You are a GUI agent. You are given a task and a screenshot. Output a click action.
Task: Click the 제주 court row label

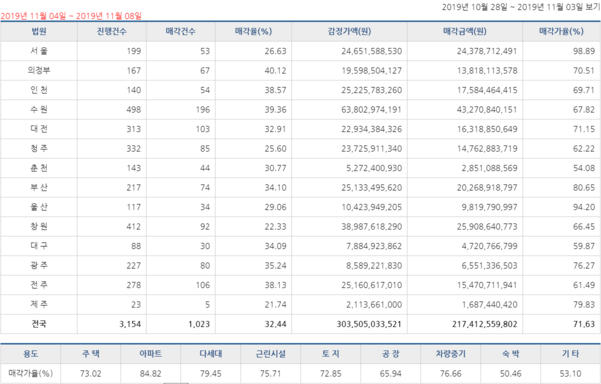tap(39, 304)
